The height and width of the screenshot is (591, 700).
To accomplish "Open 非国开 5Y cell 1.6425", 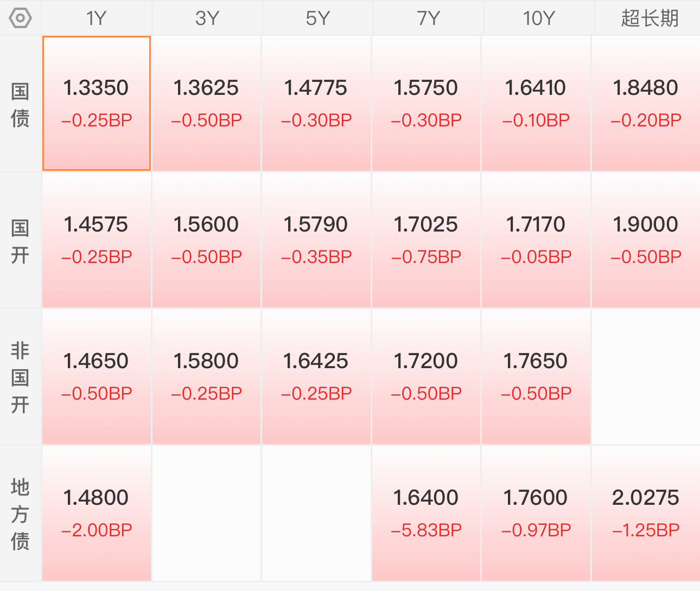I will pyautogui.click(x=316, y=377).
